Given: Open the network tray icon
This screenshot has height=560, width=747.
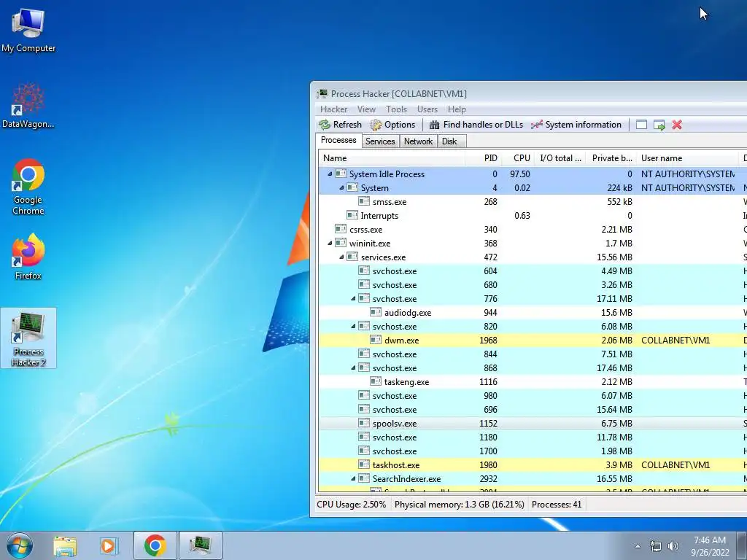Looking at the screenshot, I should 656,547.
